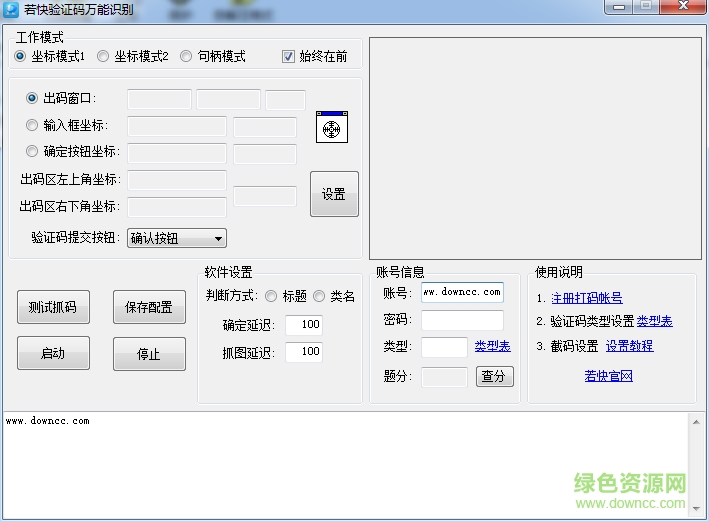Click the 查分 button
The image size is (709, 522).
coord(495,376)
